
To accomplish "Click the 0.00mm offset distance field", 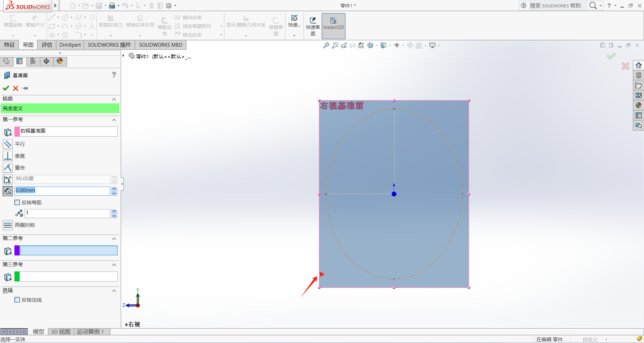I will click(x=62, y=191).
